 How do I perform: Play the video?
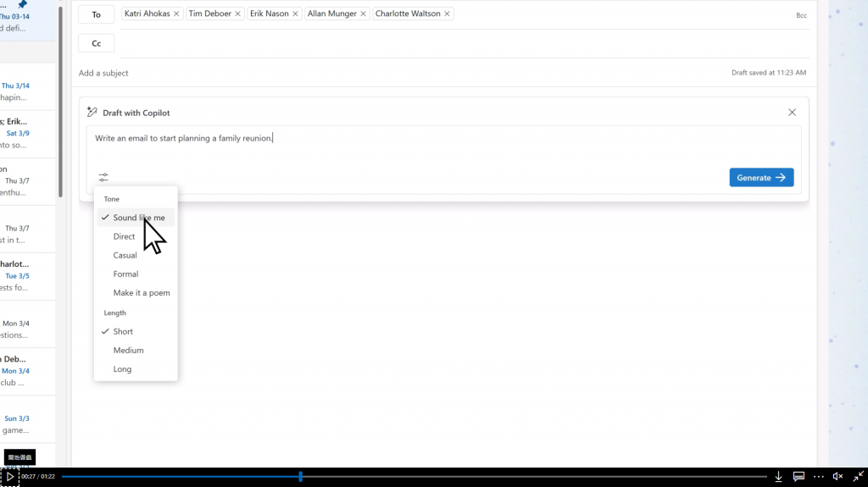click(x=10, y=477)
